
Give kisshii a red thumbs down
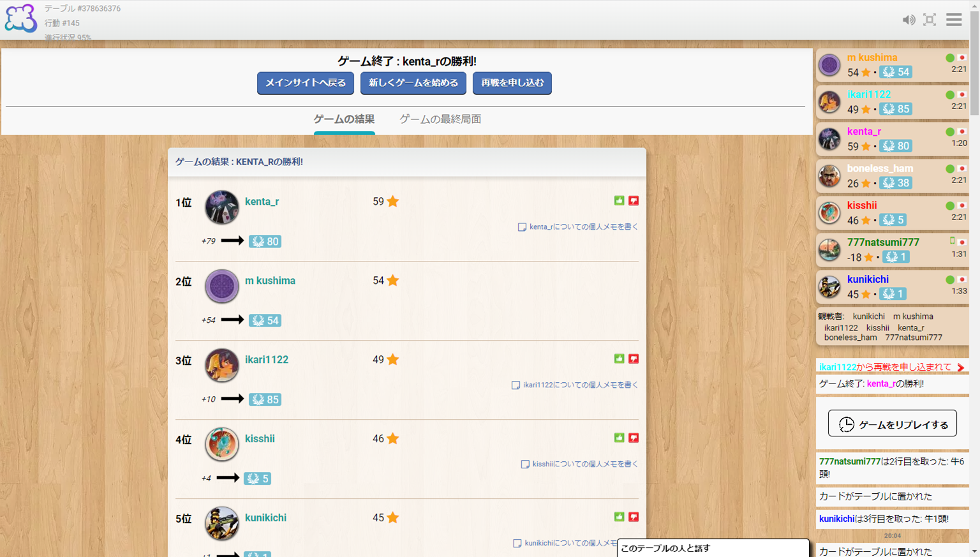[x=634, y=438]
